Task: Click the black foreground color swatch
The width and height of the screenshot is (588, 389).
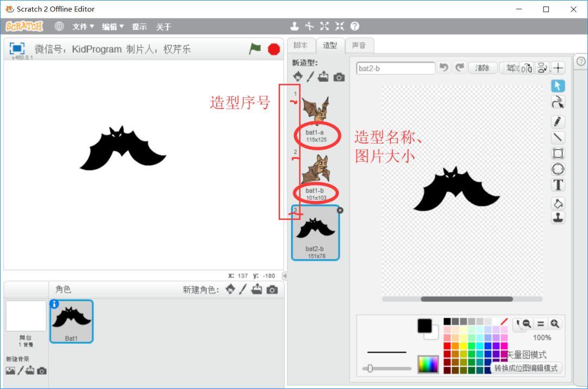Action: 425,326
